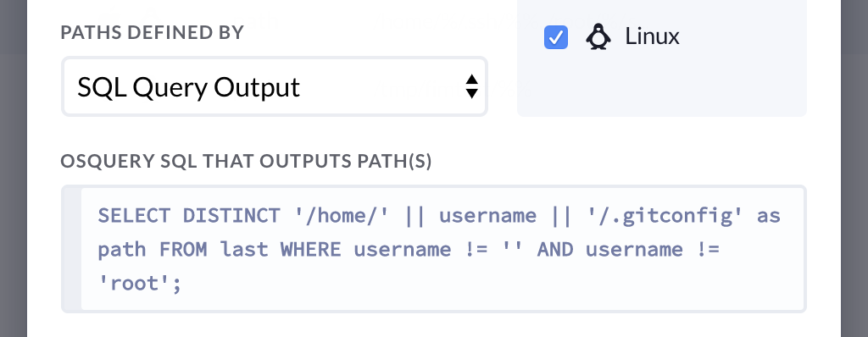Click the PATHS DEFINED BY label
The width and height of the screenshot is (868, 337).
[153, 33]
